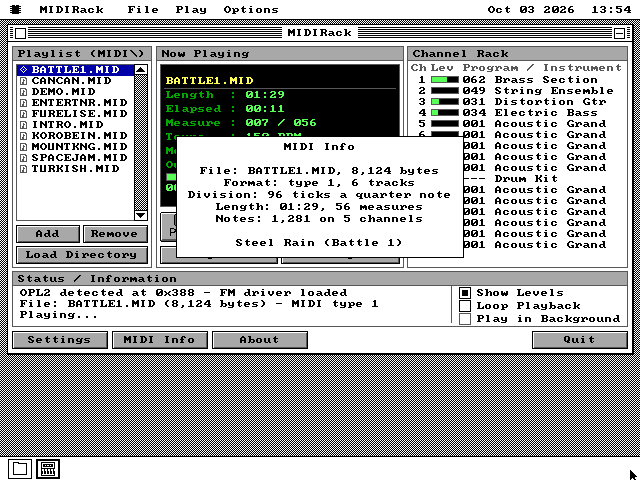Click the 'Playing...' status line

click(59, 315)
